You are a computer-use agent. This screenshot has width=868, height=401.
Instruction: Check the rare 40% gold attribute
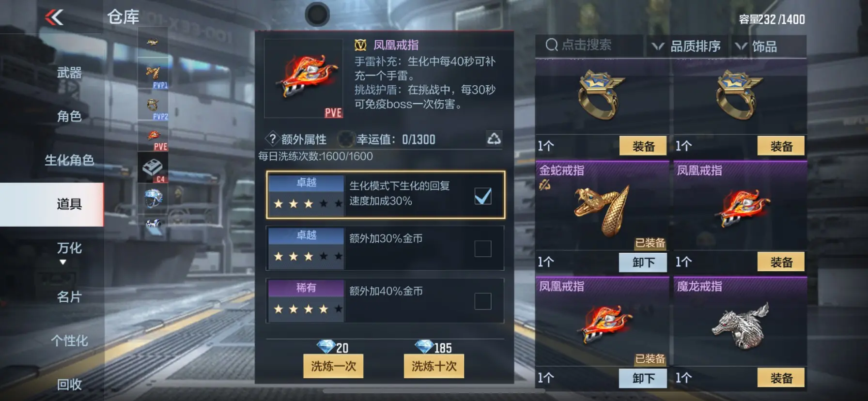click(x=483, y=301)
